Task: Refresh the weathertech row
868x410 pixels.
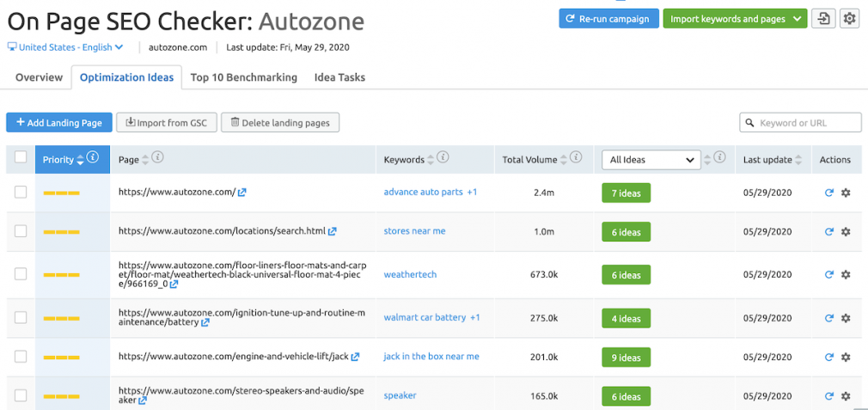Action: (x=828, y=274)
